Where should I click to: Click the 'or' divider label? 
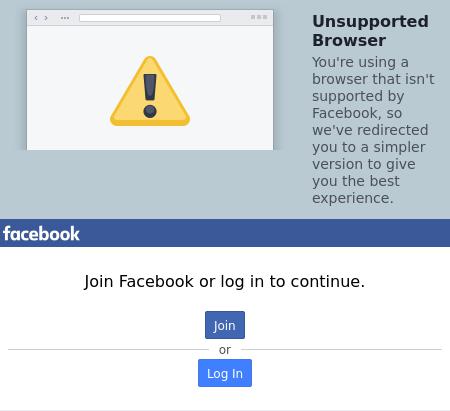pyautogui.click(x=225, y=350)
